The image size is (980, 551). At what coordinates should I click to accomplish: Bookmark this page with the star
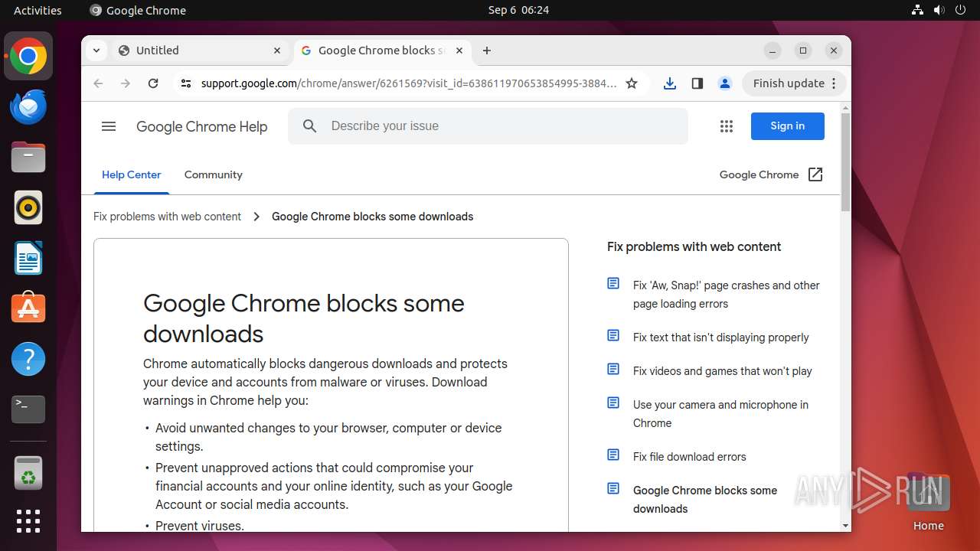pos(632,83)
